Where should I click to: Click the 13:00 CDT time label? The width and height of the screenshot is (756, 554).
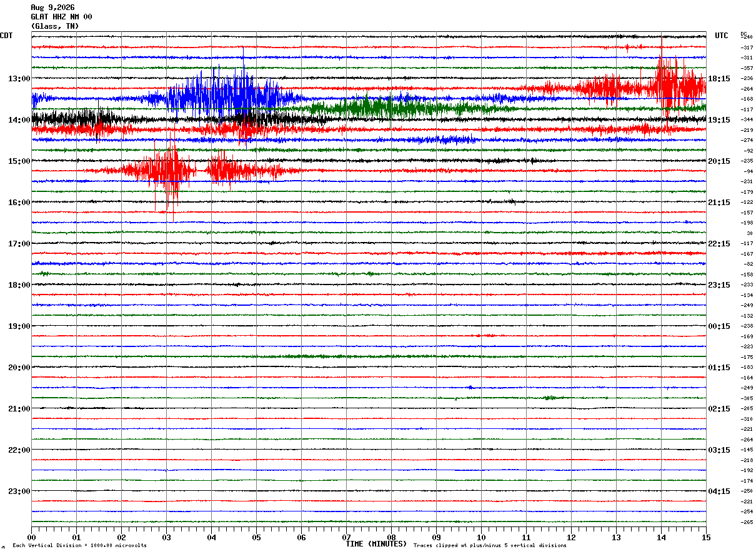click(x=19, y=78)
